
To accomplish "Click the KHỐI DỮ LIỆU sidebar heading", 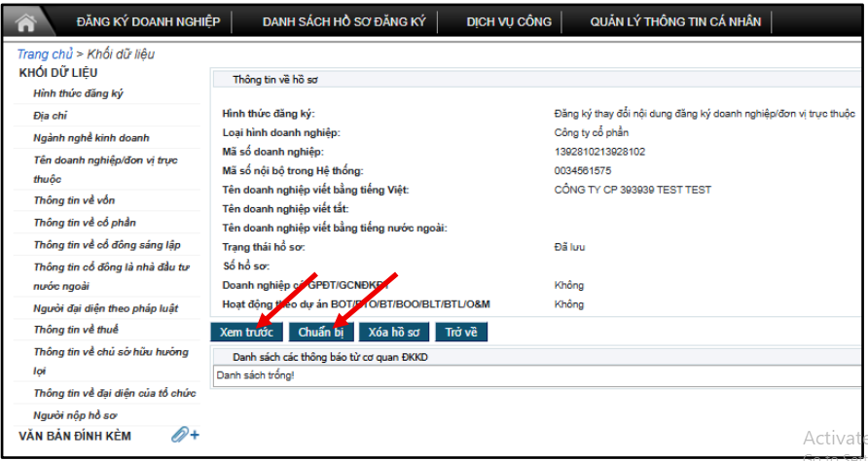I will point(58,73).
